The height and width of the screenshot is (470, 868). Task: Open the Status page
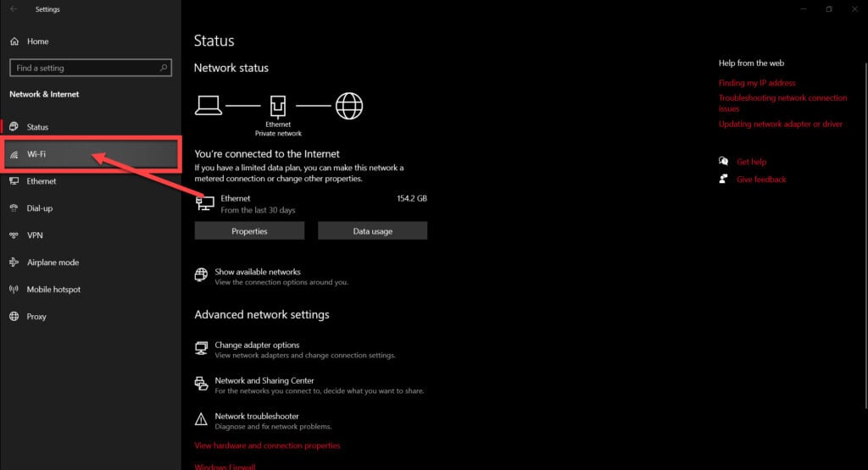coord(91,127)
